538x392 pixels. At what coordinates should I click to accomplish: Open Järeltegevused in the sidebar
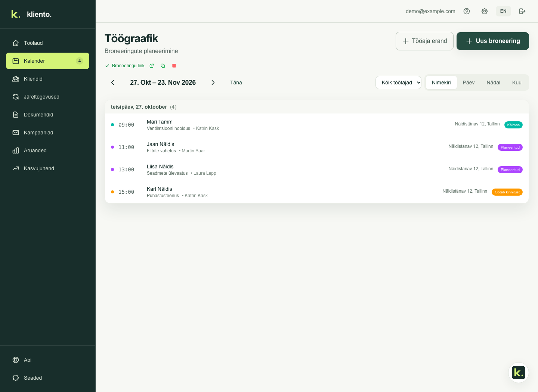pos(47,97)
